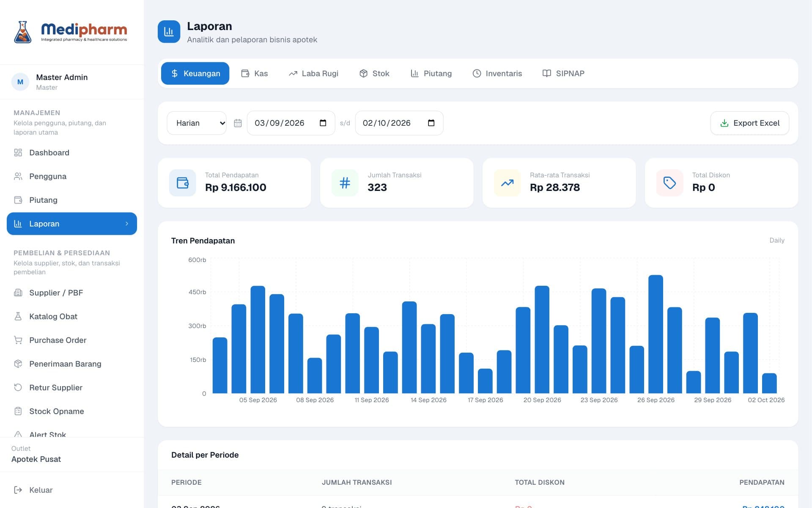The width and height of the screenshot is (812, 508).
Task: Select the Inventaris tab
Action: coord(497,73)
